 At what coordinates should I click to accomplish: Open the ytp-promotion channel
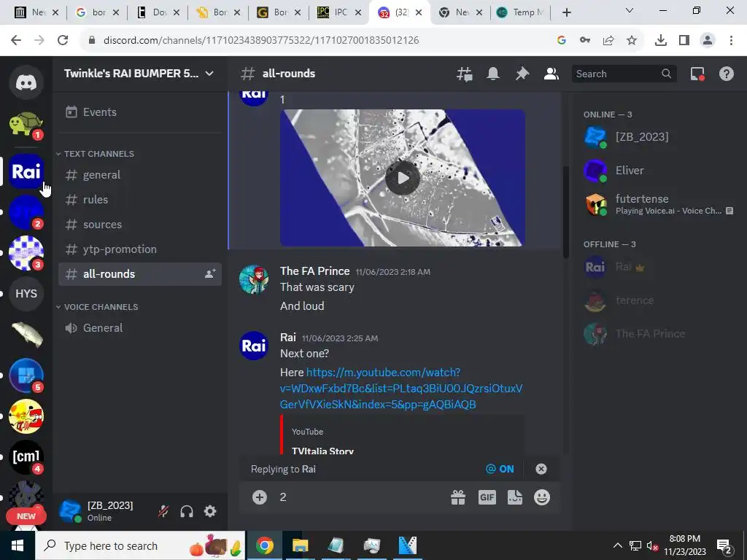point(140,249)
